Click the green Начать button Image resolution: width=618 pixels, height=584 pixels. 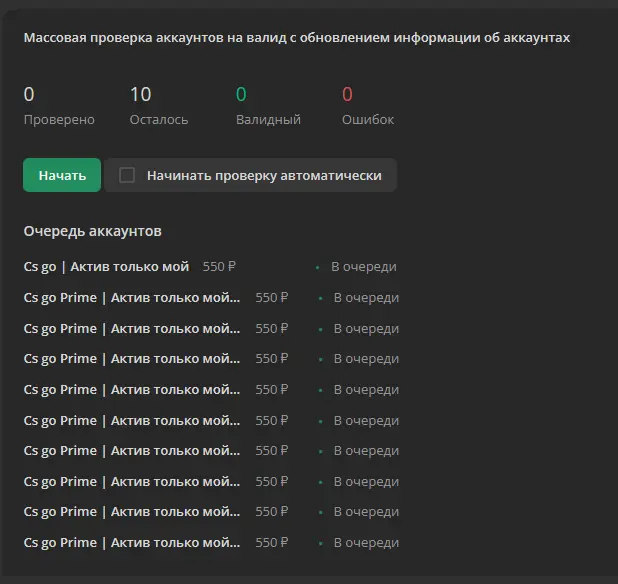[62, 175]
